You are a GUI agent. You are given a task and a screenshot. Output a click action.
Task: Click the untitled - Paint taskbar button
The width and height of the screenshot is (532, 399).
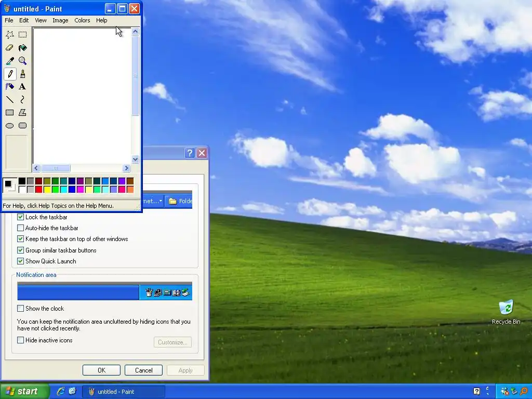[x=124, y=391]
